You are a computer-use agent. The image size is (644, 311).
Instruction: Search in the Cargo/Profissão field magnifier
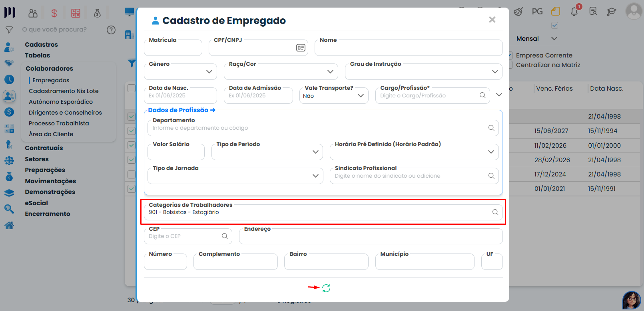[x=483, y=95]
